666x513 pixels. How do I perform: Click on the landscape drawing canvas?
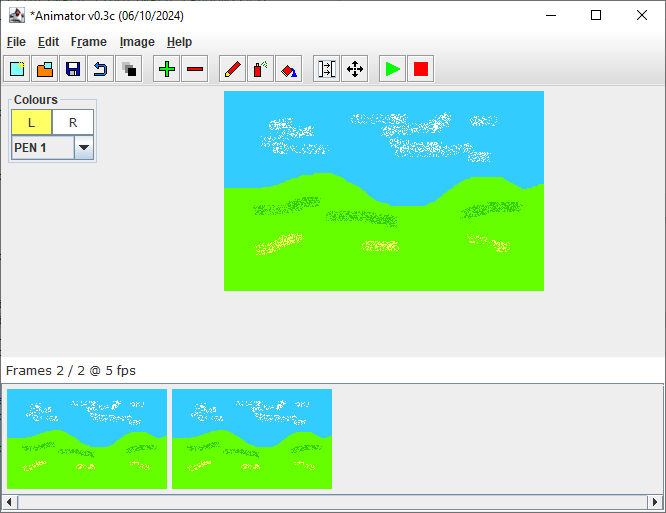click(x=384, y=191)
